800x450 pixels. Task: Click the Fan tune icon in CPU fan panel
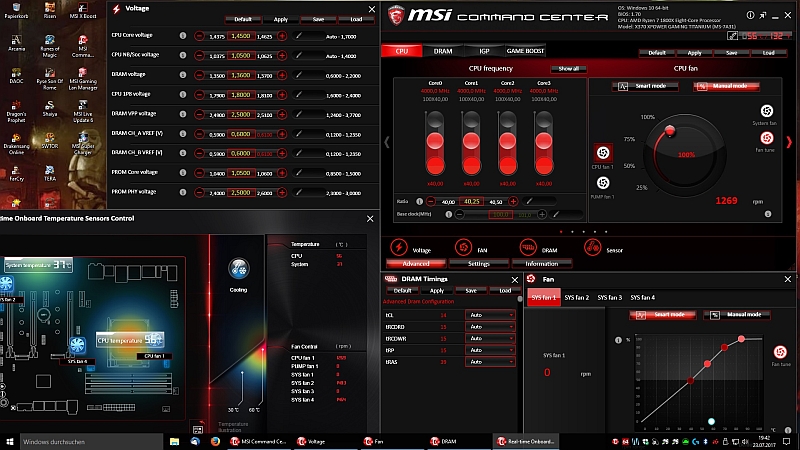pos(766,138)
